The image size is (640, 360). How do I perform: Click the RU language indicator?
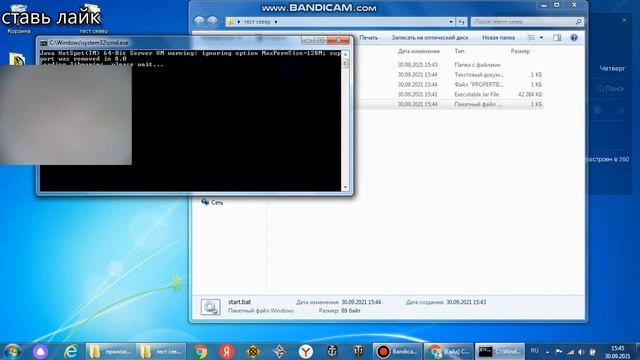534,351
